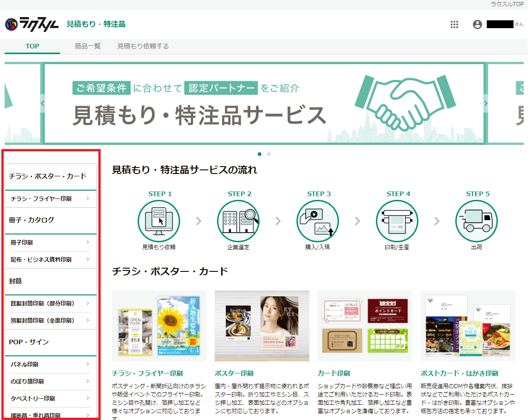Image resolution: width=532 pixels, height=420 pixels.
Task: Open the ポスター印刷 product thumbnail
Action: click(x=262, y=326)
